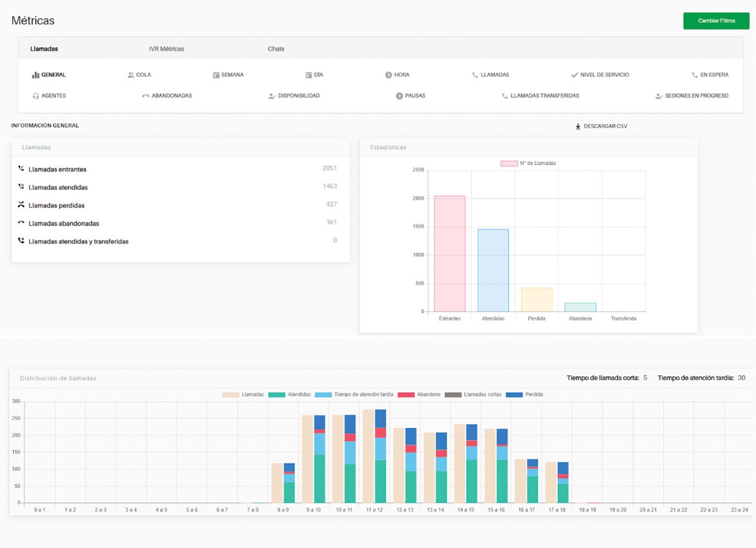Click the General bar chart icon
Viewport: 756px width, 548px height.
[x=36, y=75]
